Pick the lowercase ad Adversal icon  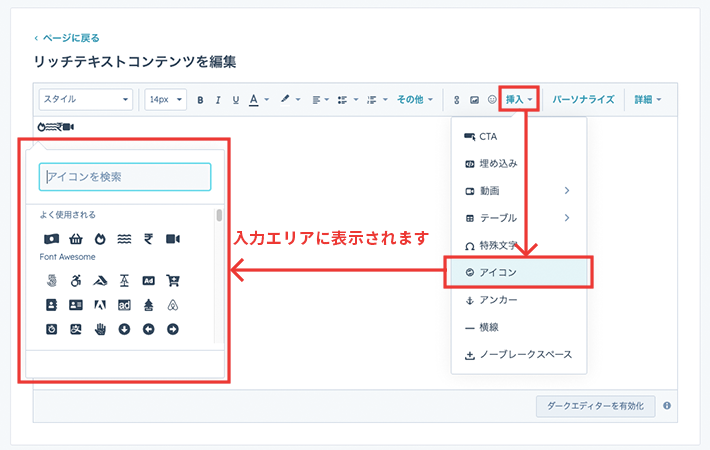(x=124, y=305)
